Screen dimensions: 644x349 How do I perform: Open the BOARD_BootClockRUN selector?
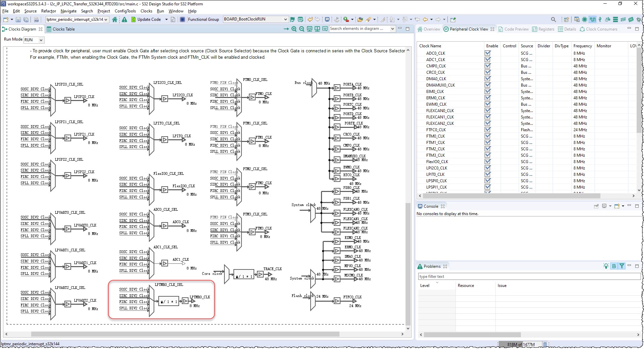coord(284,19)
